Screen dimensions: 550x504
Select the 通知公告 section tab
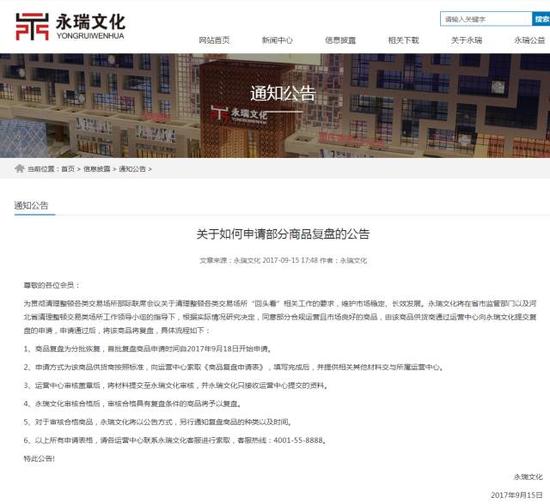[31, 206]
